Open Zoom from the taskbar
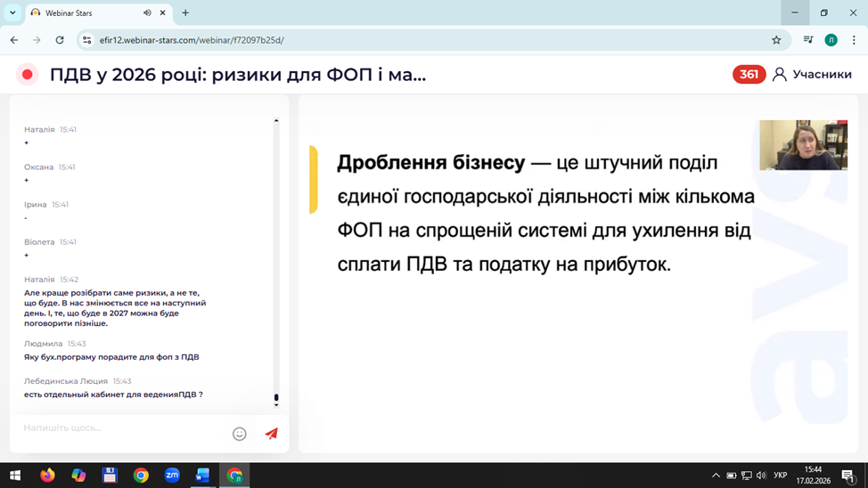This screenshot has width=868, height=488. (x=172, y=476)
